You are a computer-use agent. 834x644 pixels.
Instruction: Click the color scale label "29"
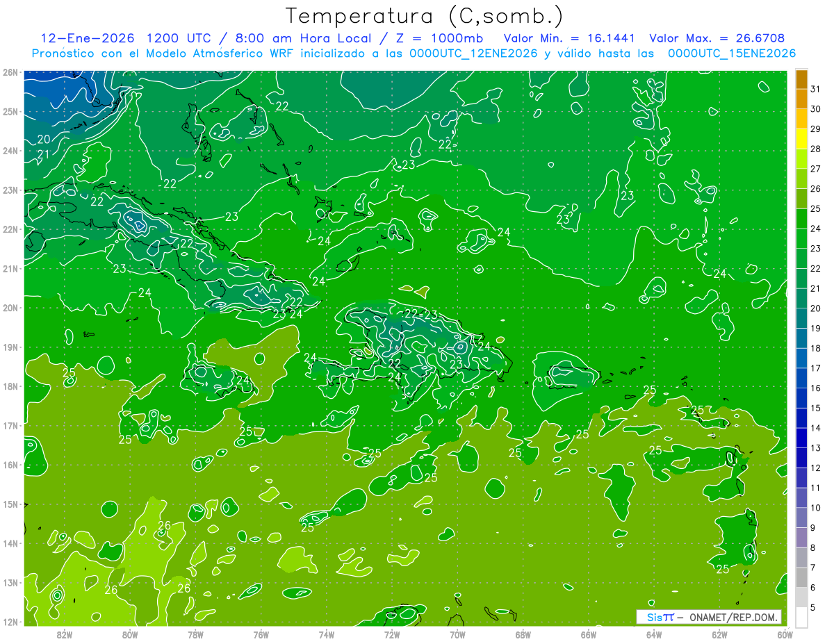click(x=815, y=129)
